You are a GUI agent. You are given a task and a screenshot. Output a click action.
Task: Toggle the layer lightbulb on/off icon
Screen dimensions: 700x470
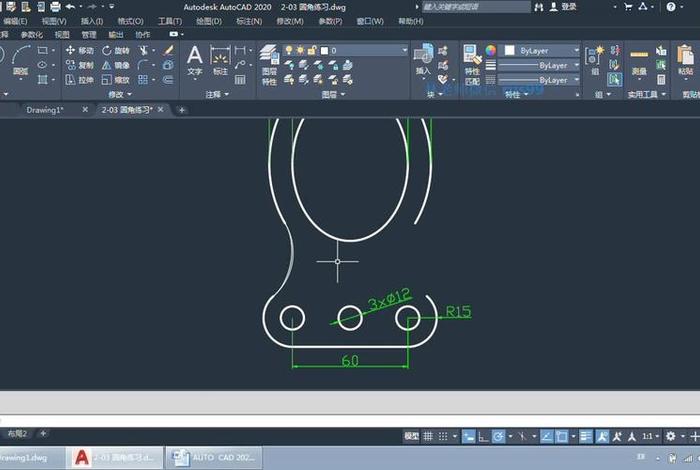tap(289, 50)
